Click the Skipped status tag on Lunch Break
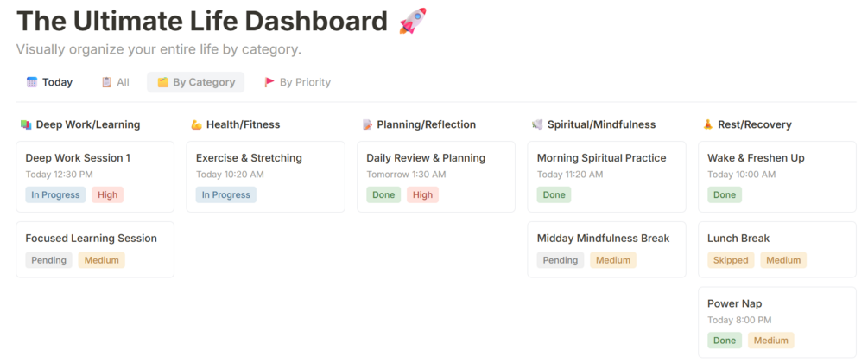This screenshot has width=868, height=363. 731,260
